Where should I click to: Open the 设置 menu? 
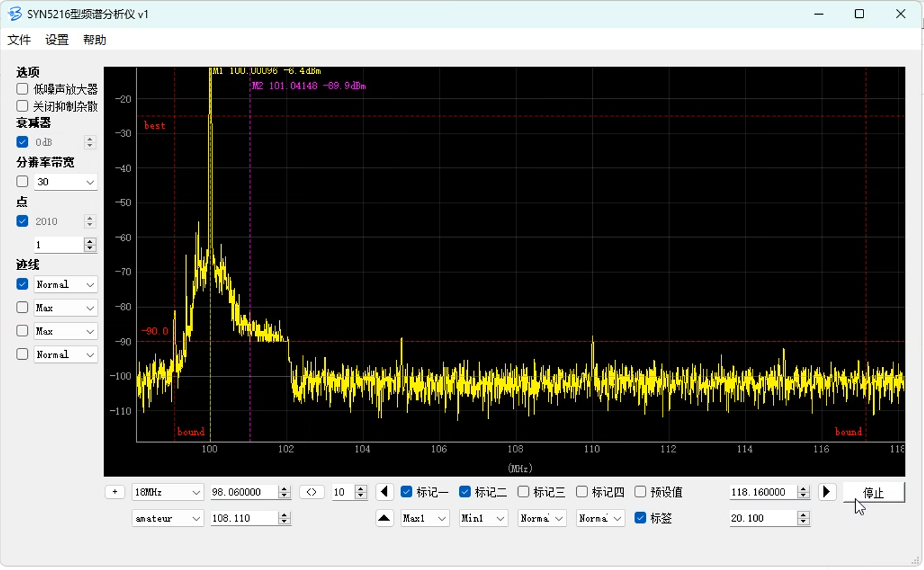[x=57, y=39]
